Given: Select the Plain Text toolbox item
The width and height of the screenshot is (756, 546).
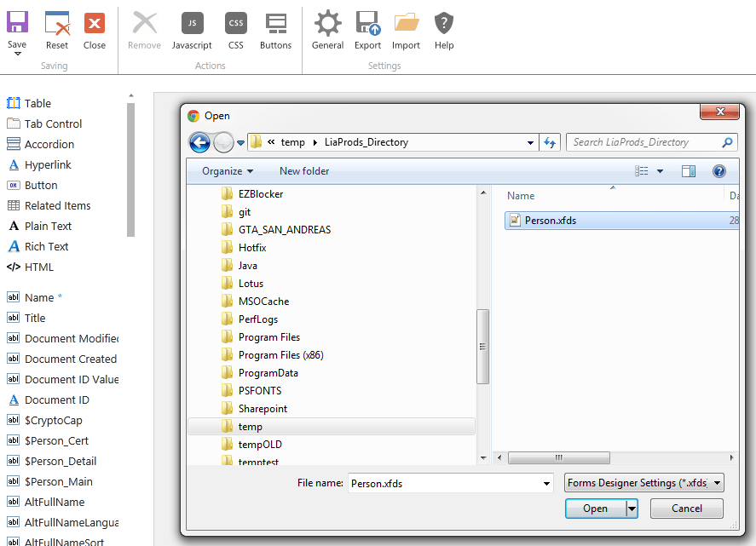Looking at the screenshot, I should tap(39, 226).
